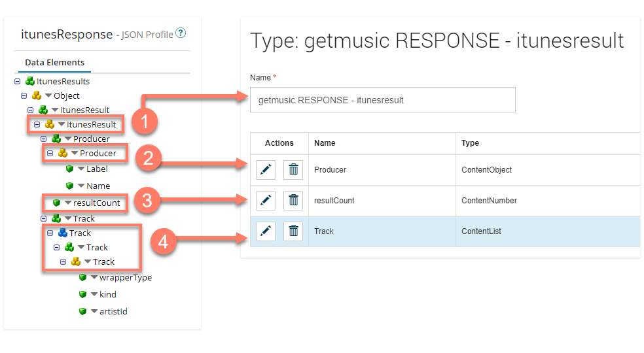Open the Label element dropdown arrow
Screen dimensions: 644x353
coord(81,169)
